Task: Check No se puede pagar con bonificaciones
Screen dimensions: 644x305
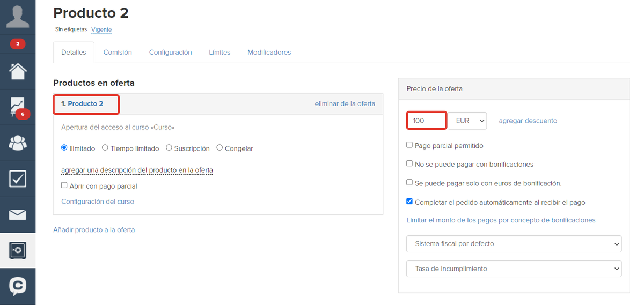Action: (x=409, y=163)
